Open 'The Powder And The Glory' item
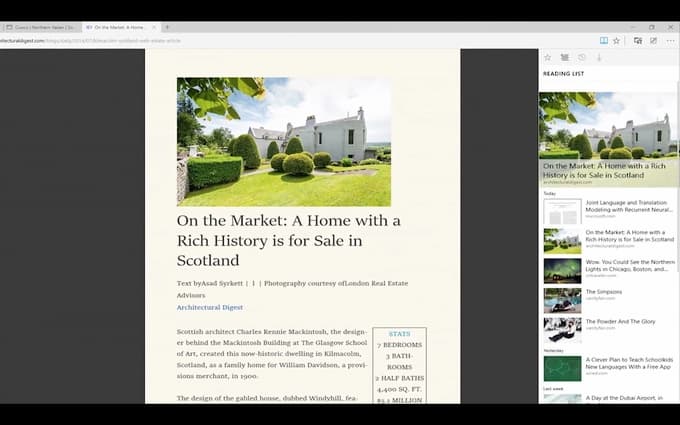Screen dimensions: 680x425 click(609, 329)
